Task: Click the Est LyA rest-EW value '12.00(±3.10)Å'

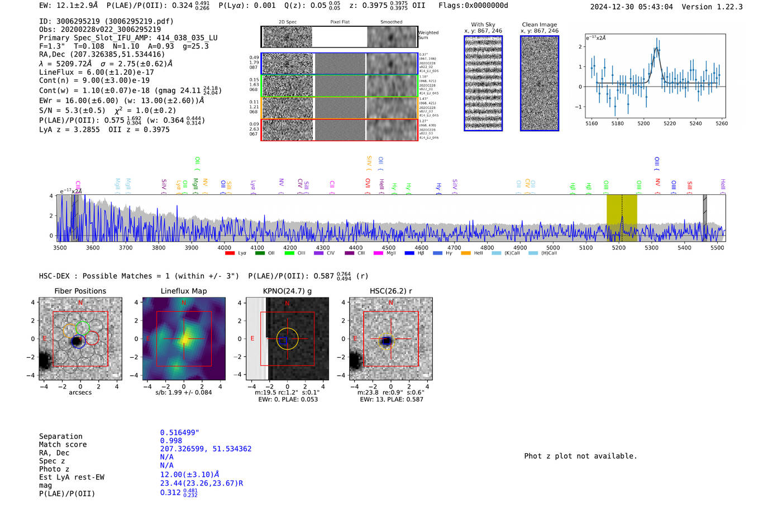Action: point(189,475)
